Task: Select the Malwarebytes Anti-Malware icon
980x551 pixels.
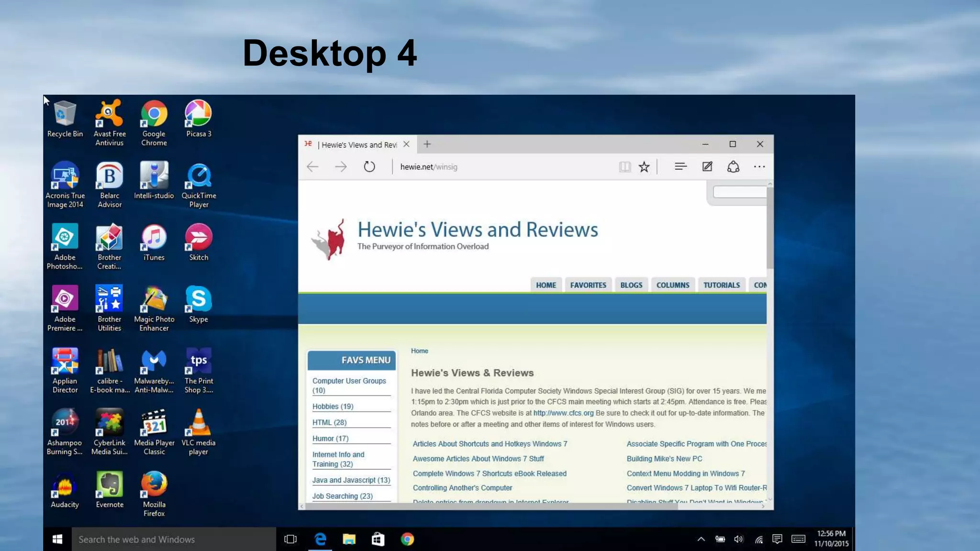Action: coord(154,370)
